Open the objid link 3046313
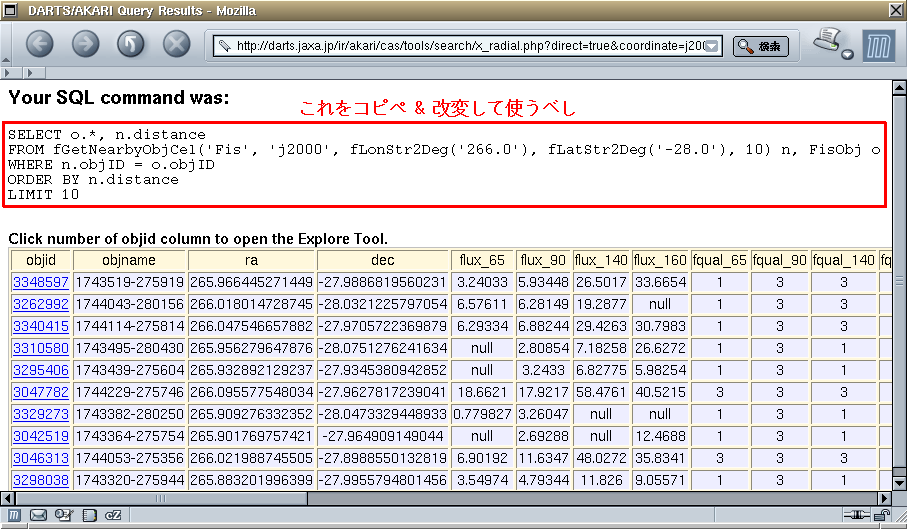 (40, 458)
